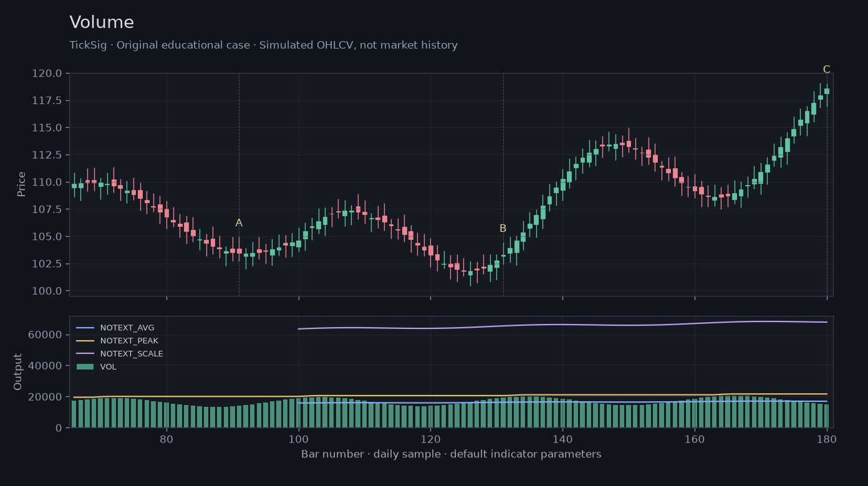
Task: Click the NOTEXT_AVG legend entry
Action: pyautogui.click(x=127, y=328)
